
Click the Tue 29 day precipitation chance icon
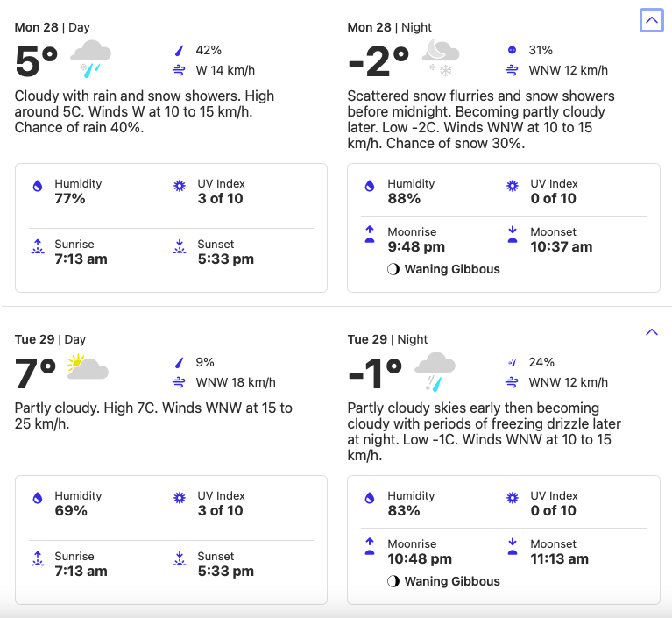point(180,362)
